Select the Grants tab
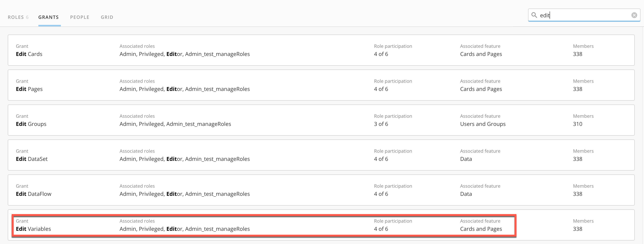The width and height of the screenshot is (644, 244). [x=48, y=17]
